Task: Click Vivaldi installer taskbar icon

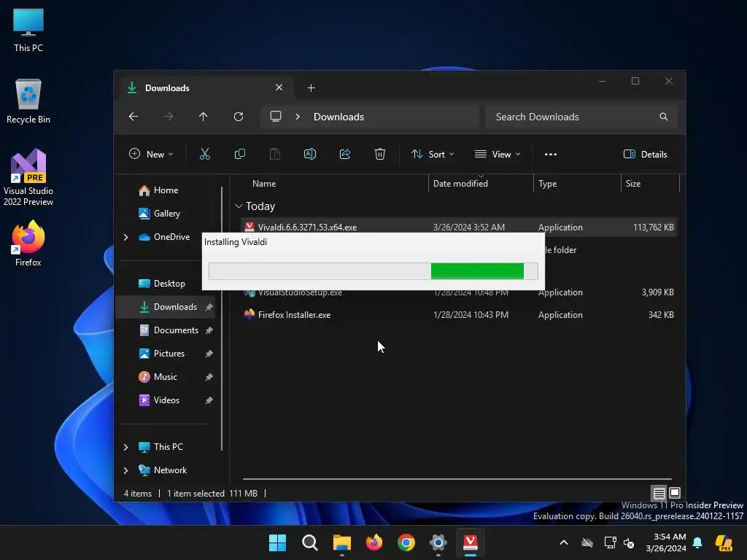Action: 471,542
